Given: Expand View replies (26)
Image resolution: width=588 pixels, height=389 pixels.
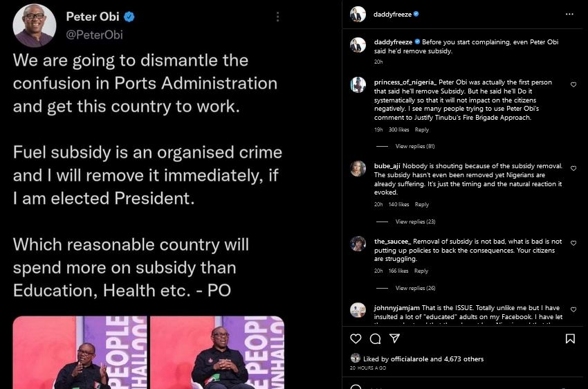Looking at the screenshot, I should (x=414, y=288).
